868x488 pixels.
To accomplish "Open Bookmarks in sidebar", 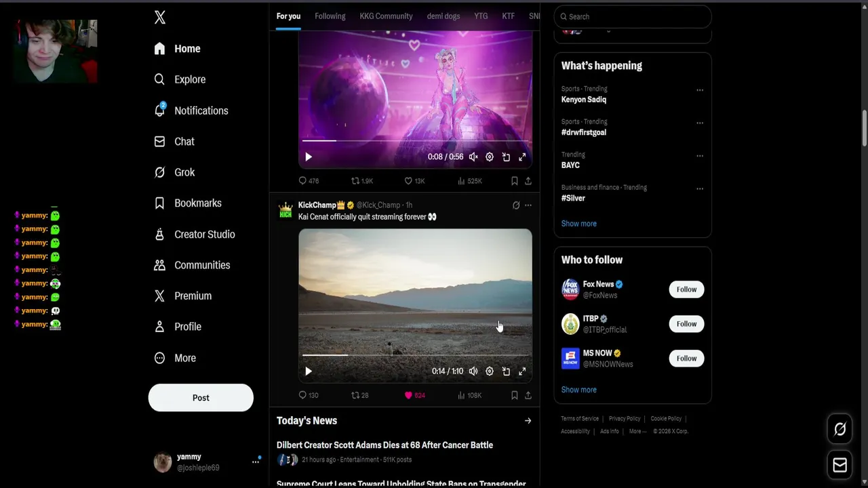I will 188,203.
